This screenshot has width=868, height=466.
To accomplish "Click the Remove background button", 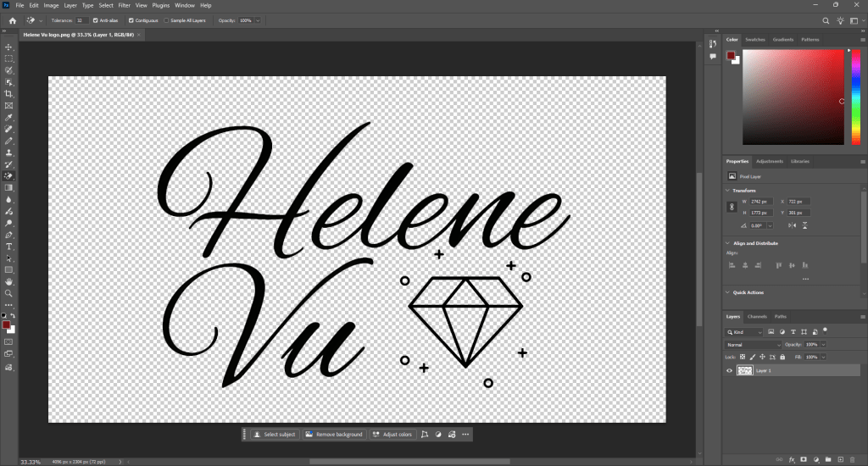I will tap(334, 435).
